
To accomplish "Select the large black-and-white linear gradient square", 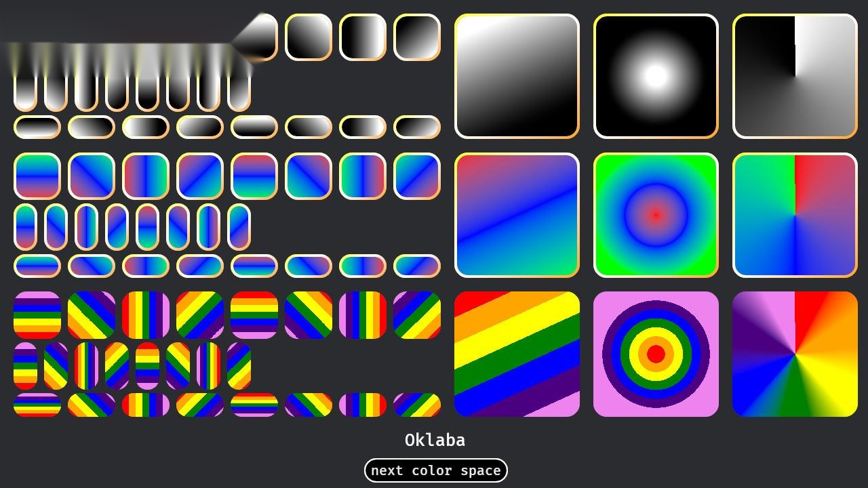I will [517, 76].
